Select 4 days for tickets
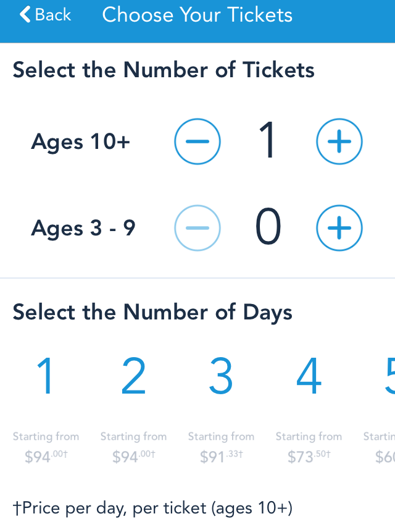395x532 pixels. (309, 376)
